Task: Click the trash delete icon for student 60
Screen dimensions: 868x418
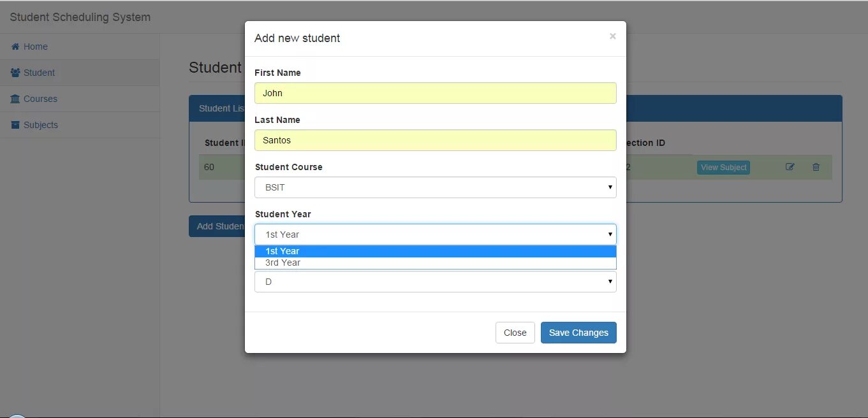Action: (816, 167)
